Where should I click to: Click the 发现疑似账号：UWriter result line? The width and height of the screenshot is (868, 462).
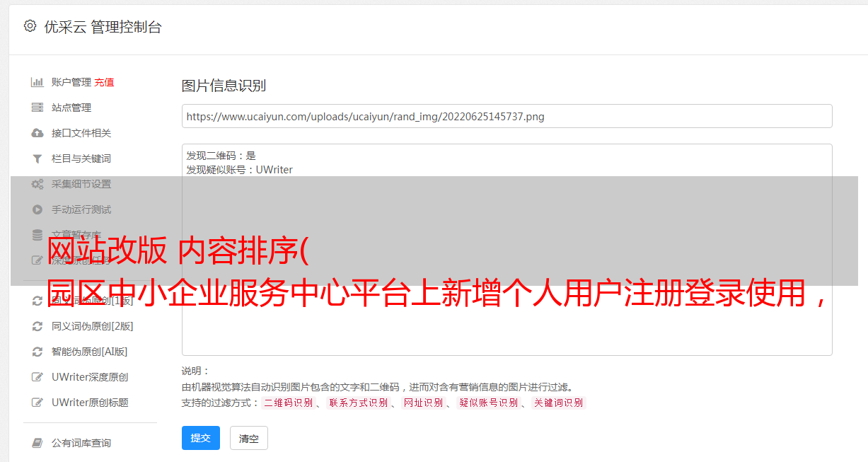tap(240, 170)
